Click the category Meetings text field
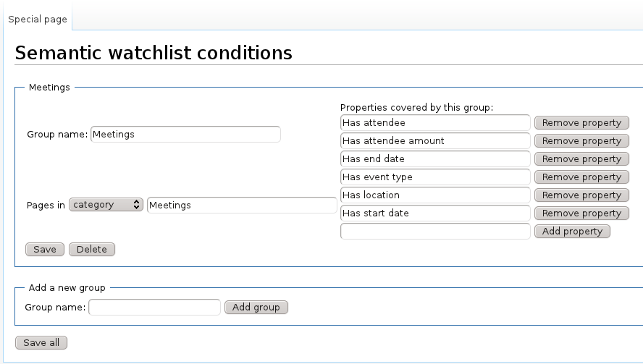This screenshot has width=643, height=364. coord(242,205)
